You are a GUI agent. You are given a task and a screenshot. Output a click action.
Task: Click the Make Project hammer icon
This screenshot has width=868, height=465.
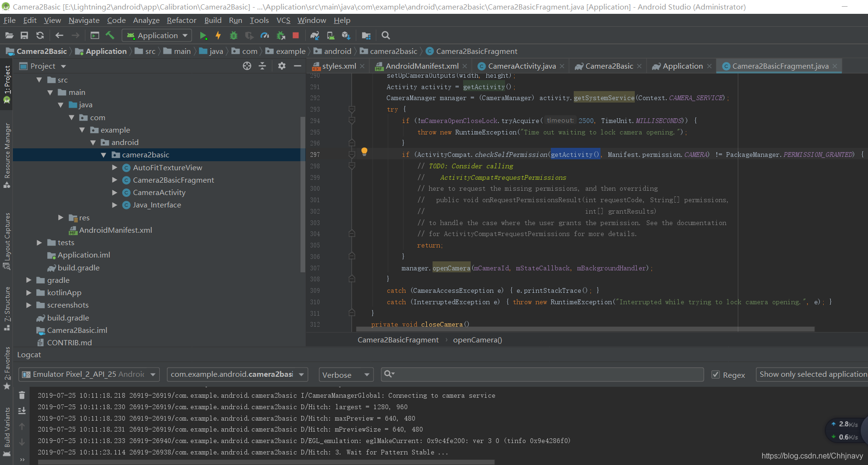click(x=110, y=35)
